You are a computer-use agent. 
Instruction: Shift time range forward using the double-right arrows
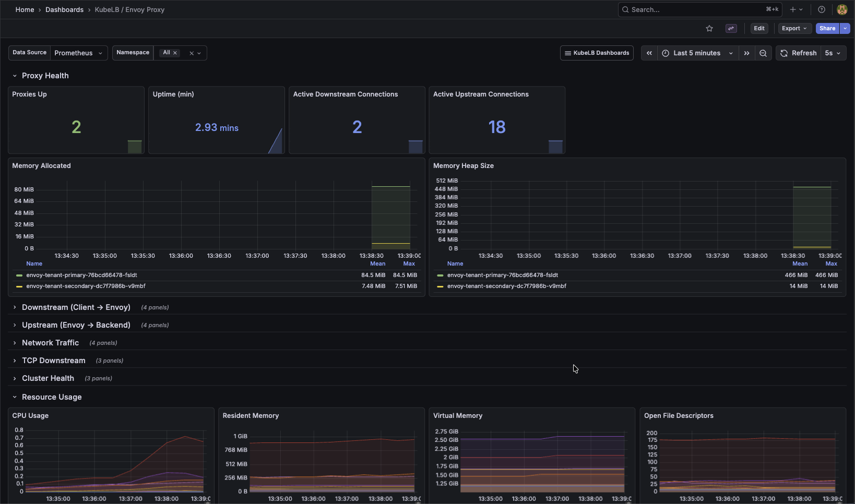746,53
